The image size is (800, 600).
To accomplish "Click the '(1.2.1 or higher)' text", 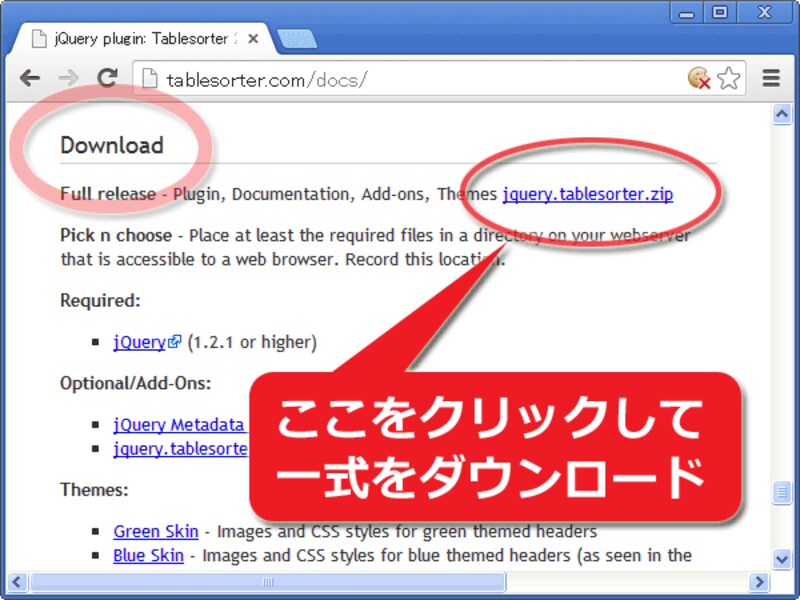I will (253, 342).
